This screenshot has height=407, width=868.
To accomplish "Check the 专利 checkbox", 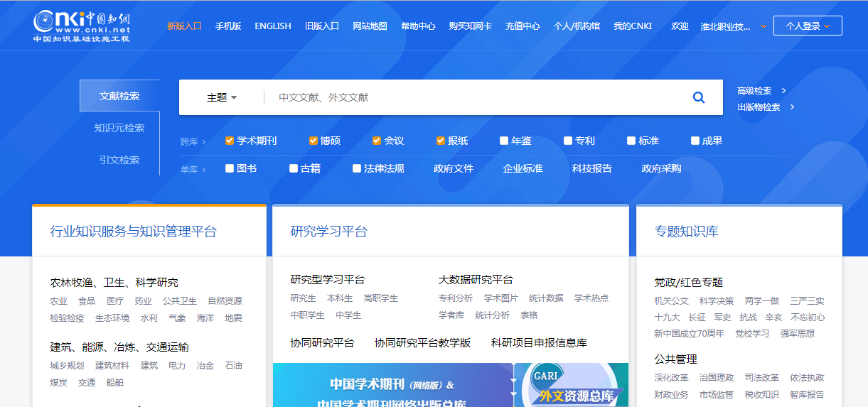I will coord(568,141).
